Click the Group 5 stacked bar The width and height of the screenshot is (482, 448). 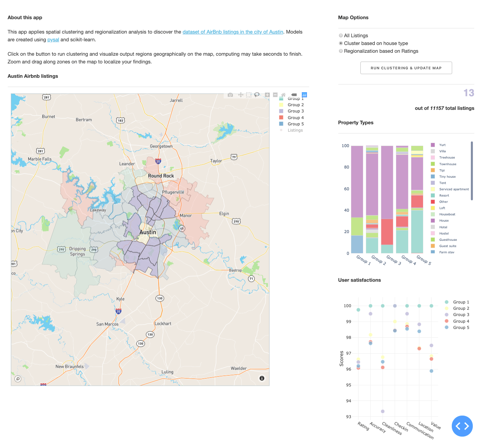tap(417, 199)
